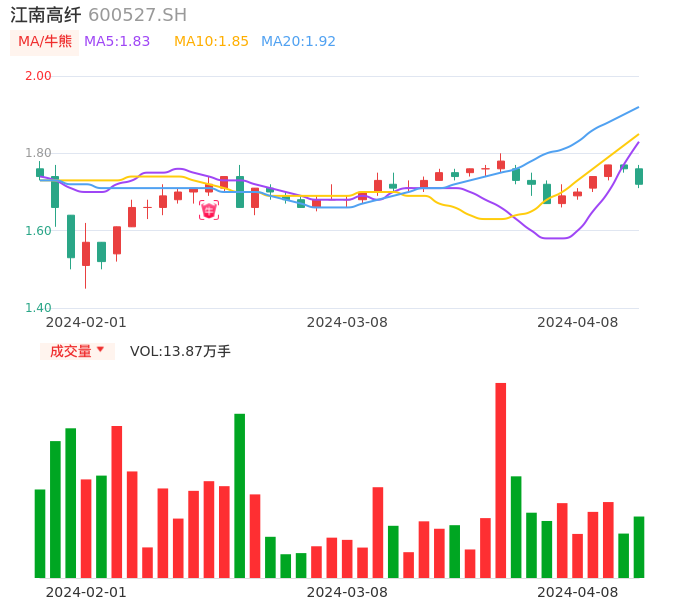Image resolution: width=686 pixels, height=606 pixels.
Task: Click the 1.80 price axis label
Action: click(38, 153)
